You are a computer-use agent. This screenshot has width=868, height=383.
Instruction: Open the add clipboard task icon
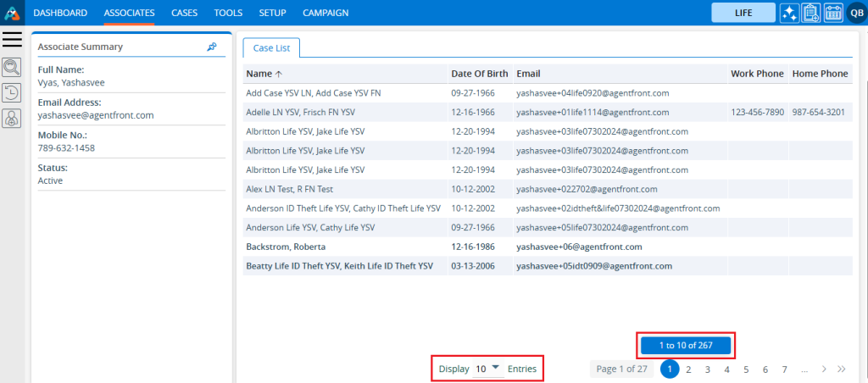(x=810, y=13)
